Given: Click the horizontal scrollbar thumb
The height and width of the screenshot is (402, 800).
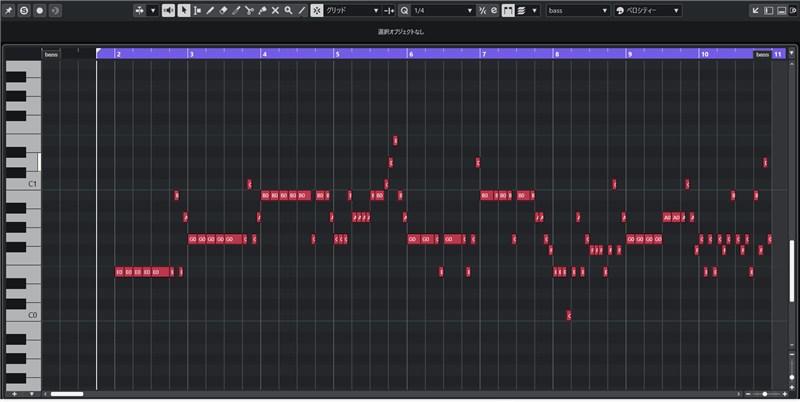Looking at the screenshot, I should click(67, 394).
